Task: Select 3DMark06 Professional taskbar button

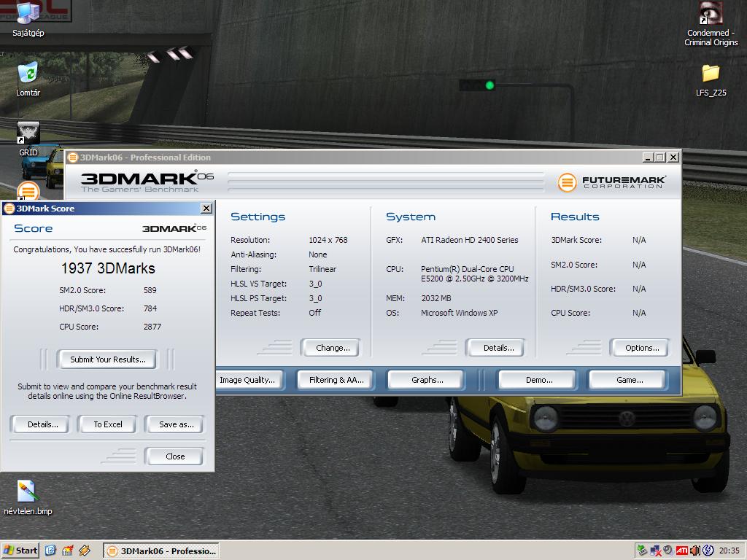Action: [161, 551]
